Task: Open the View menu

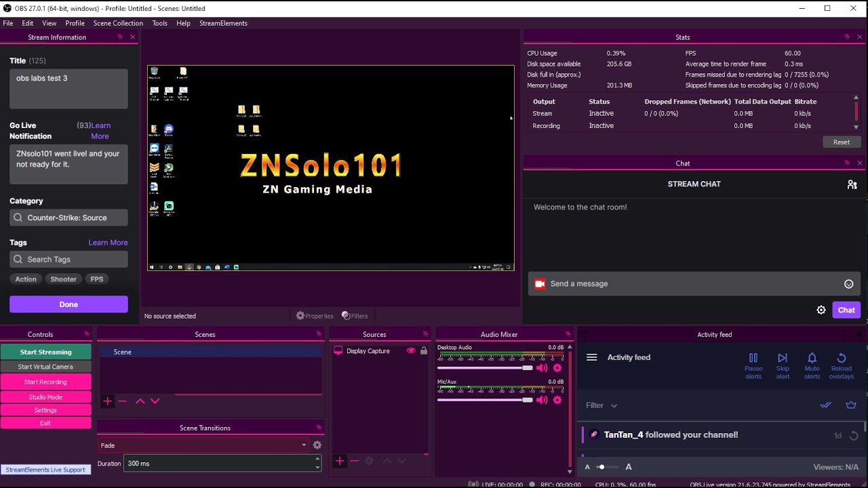Action: [50, 23]
